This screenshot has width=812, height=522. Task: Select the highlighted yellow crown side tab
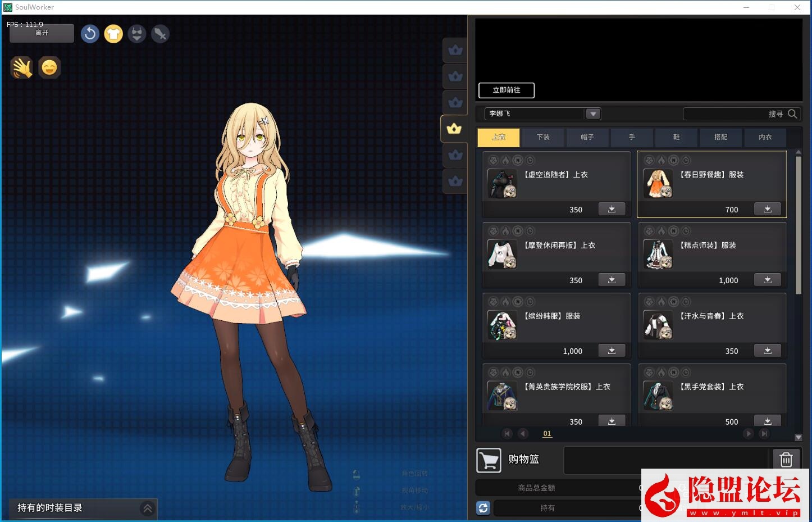454,129
